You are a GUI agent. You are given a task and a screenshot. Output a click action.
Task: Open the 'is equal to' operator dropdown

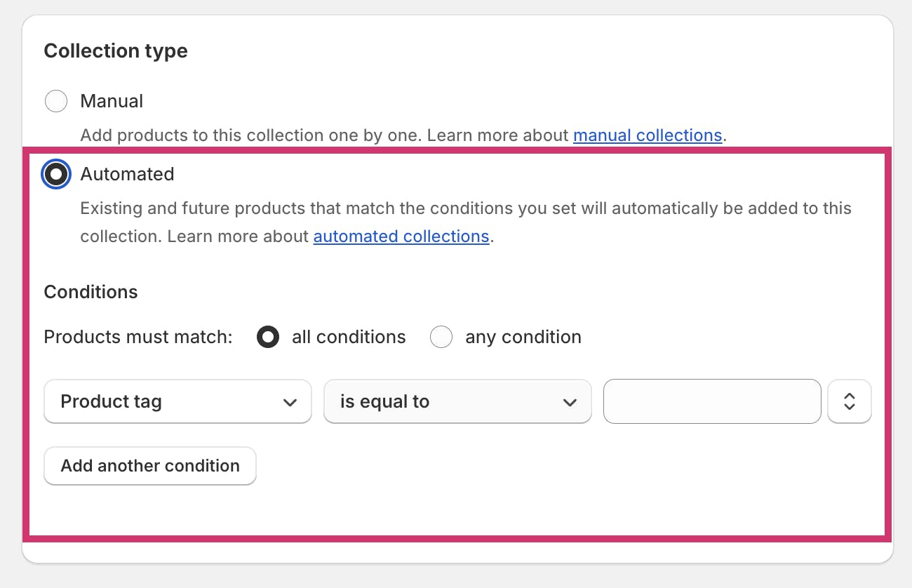point(457,401)
